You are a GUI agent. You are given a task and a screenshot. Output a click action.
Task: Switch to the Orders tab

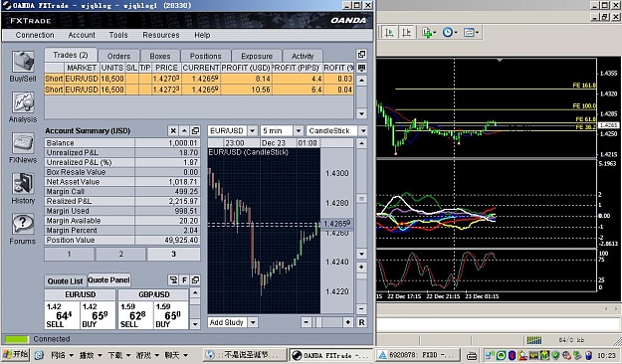[x=118, y=56]
